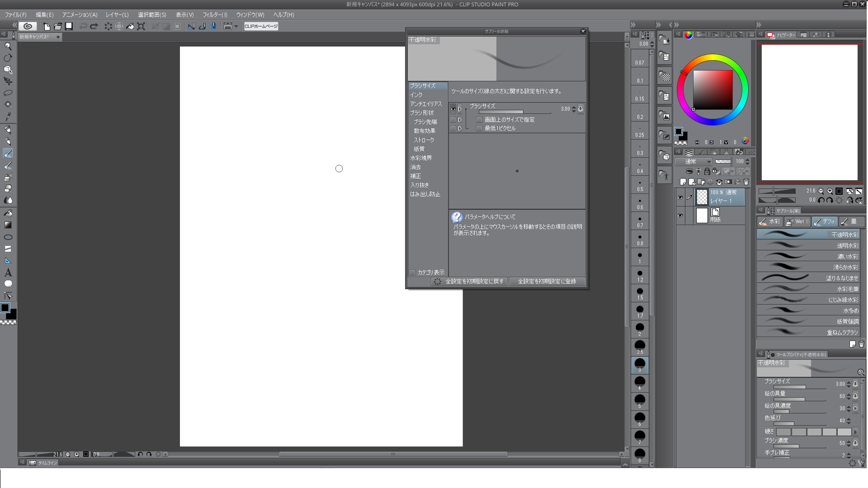The width and height of the screenshot is (868, 488).
Task: Click the color wheel saturation square
Action: [713, 89]
